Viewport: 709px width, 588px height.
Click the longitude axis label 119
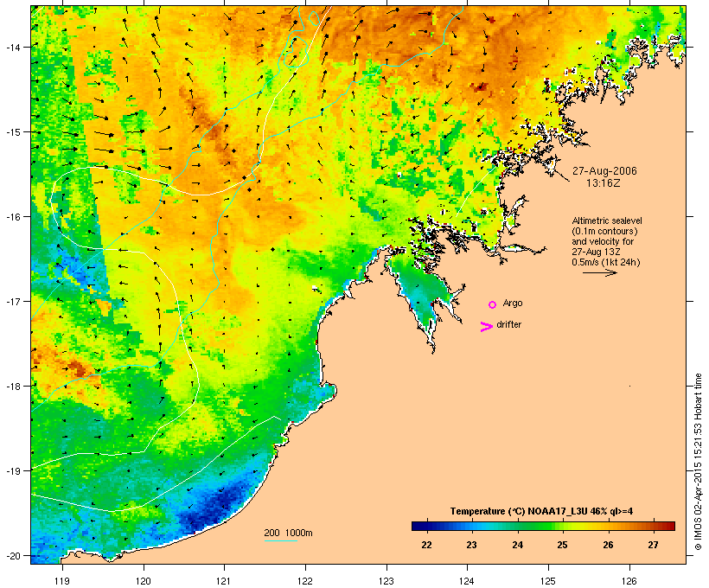coord(62,581)
